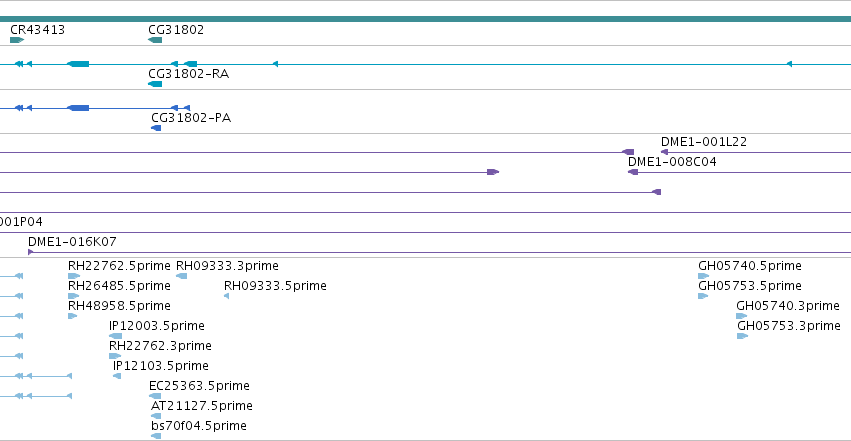This screenshot has height=441, width=851.
Task: Select the CG31802 gene feature
Action: pyautogui.click(x=155, y=40)
